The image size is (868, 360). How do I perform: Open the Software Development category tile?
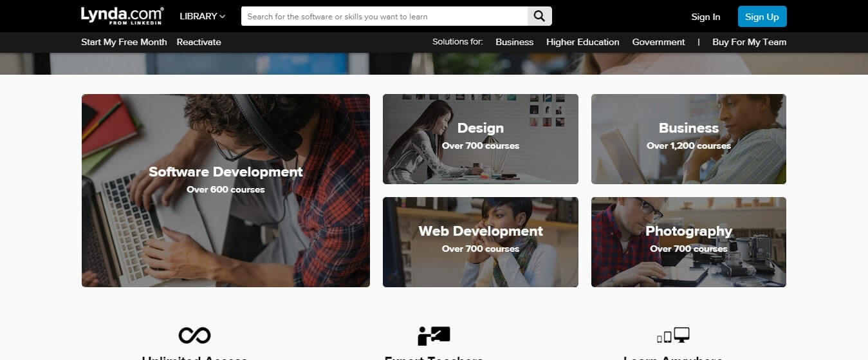pos(226,191)
